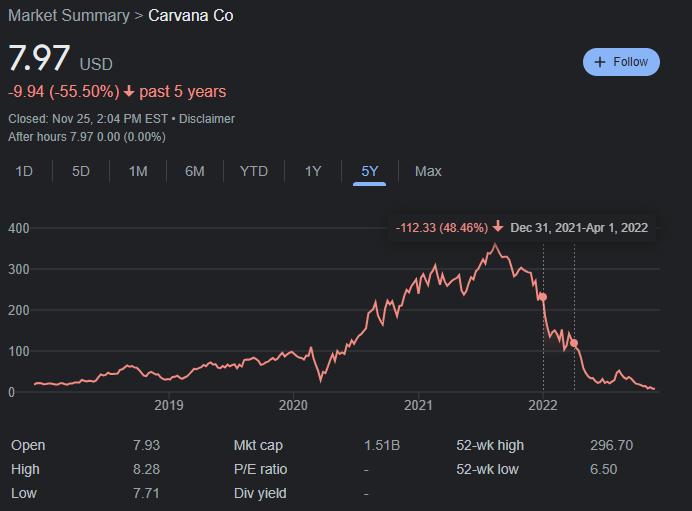Click the 52-wk high value 296.70
692x511 pixels.
(611, 445)
